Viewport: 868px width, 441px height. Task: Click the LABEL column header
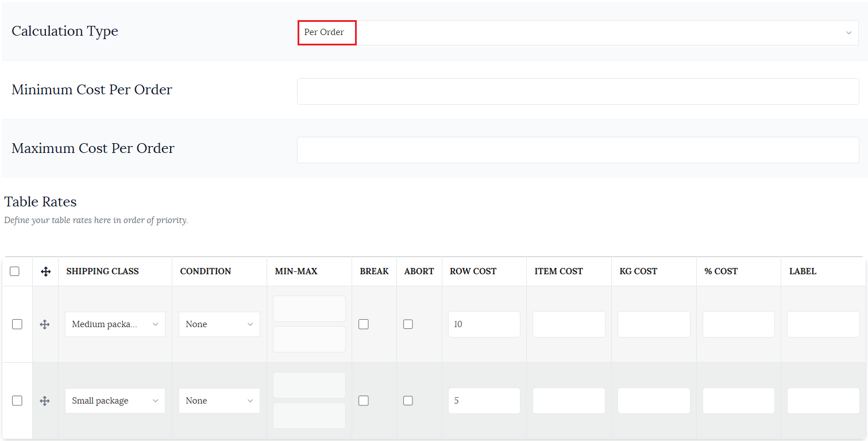point(803,271)
